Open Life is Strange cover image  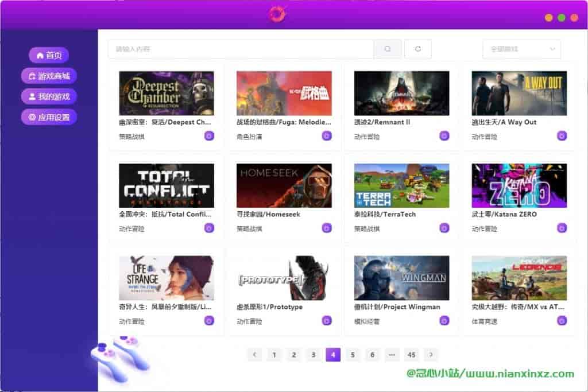pyautogui.click(x=167, y=278)
